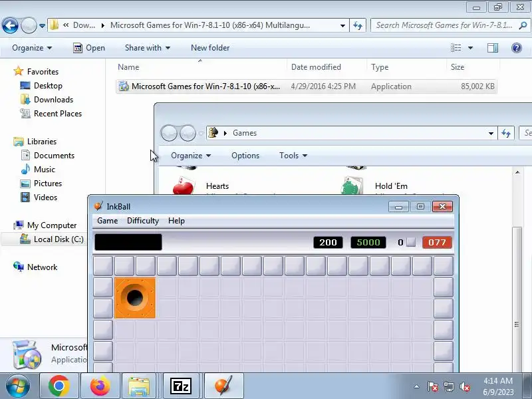532x399 pixels.
Task: Click Favorites in the navigation pane
Action: point(36,72)
